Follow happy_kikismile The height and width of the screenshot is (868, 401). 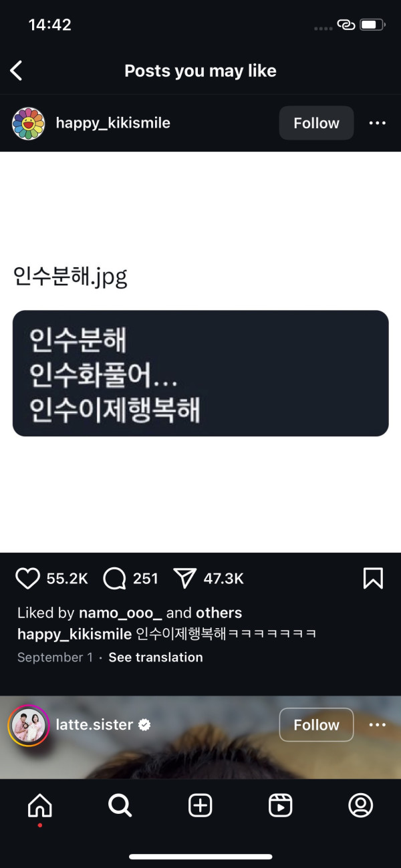[316, 123]
